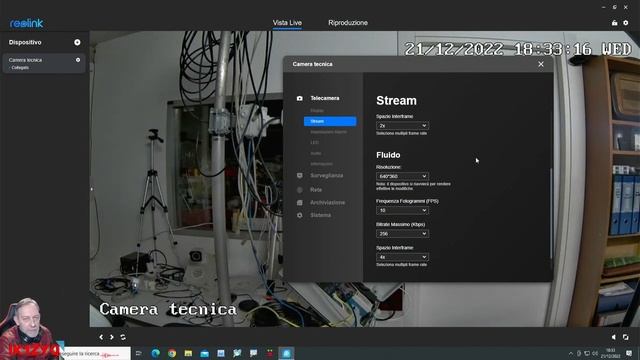The width and height of the screenshot is (640, 360).
Task: Open File Explorer from taskbar
Action: 188,353
